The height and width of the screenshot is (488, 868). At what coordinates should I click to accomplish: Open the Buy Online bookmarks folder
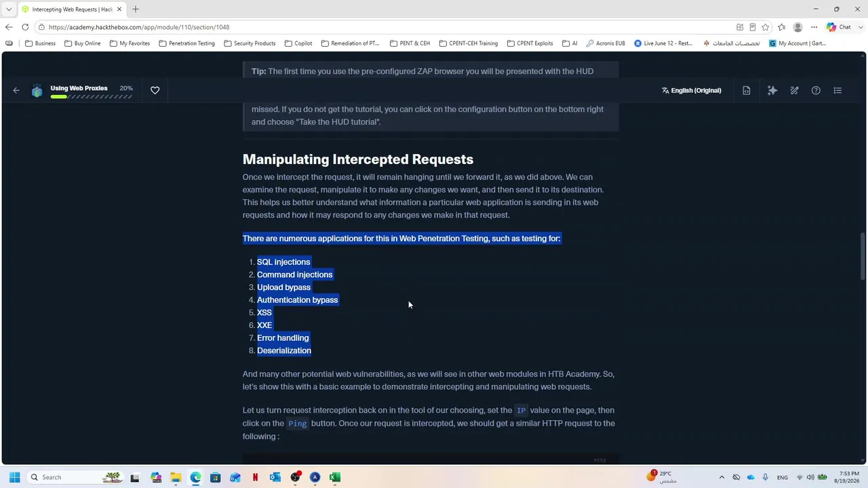(x=83, y=43)
